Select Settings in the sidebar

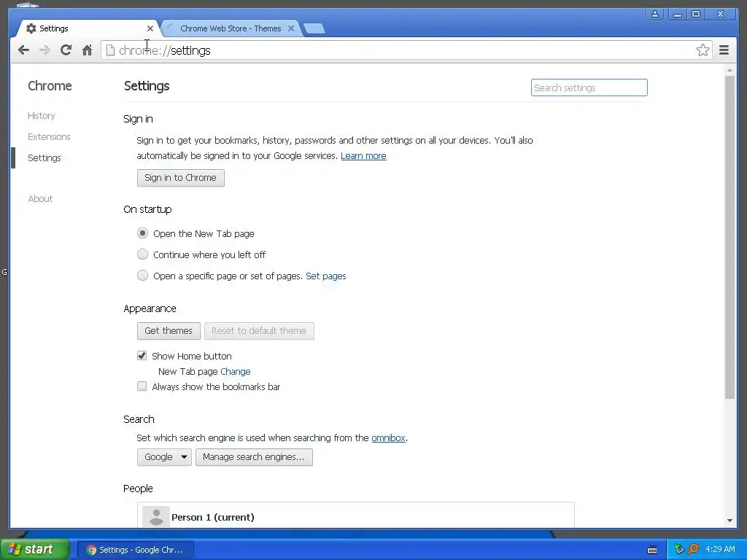(x=44, y=158)
